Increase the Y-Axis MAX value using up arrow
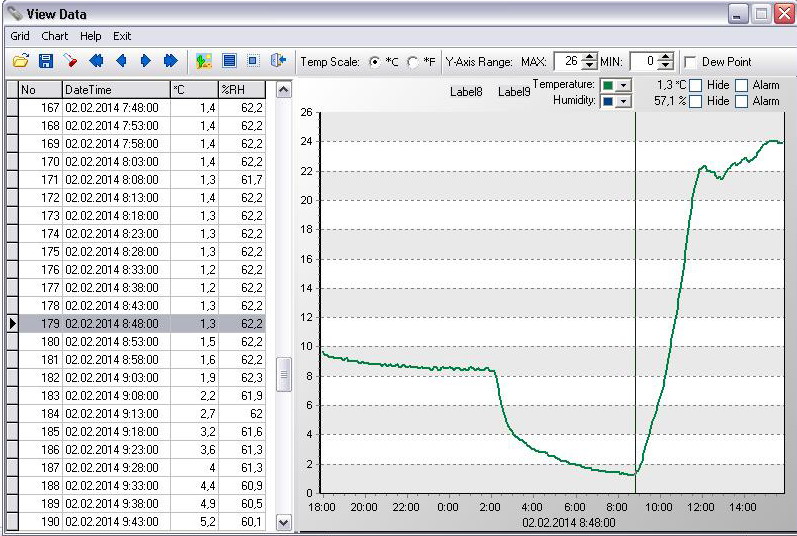This screenshot has height=536, width=797. pos(589,57)
